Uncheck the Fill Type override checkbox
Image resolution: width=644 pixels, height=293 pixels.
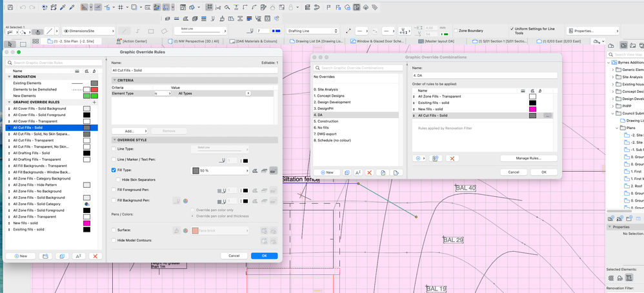tap(114, 170)
